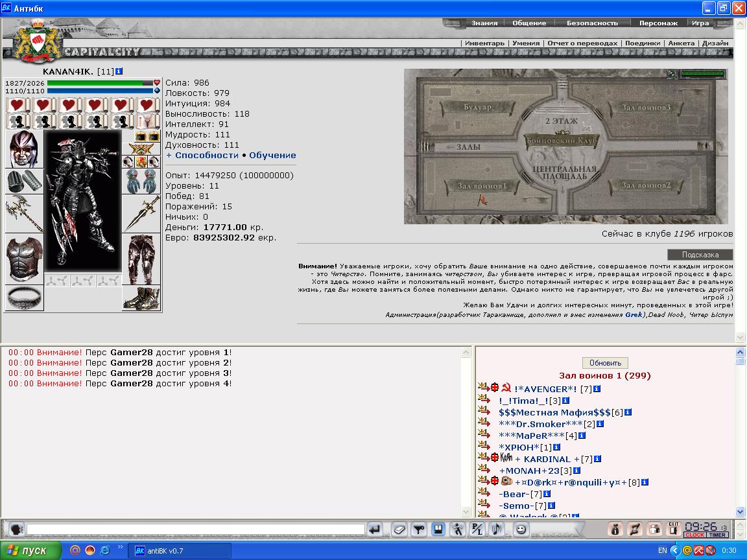The image size is (747, 560).
Task: Open the Персонаж menu
Action: click(658, 23)
